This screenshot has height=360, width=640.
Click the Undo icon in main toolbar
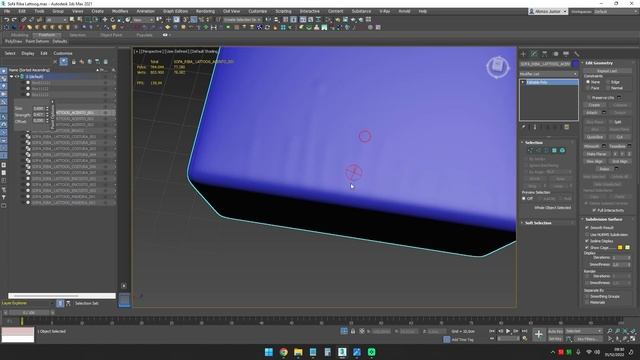point(7,20)
